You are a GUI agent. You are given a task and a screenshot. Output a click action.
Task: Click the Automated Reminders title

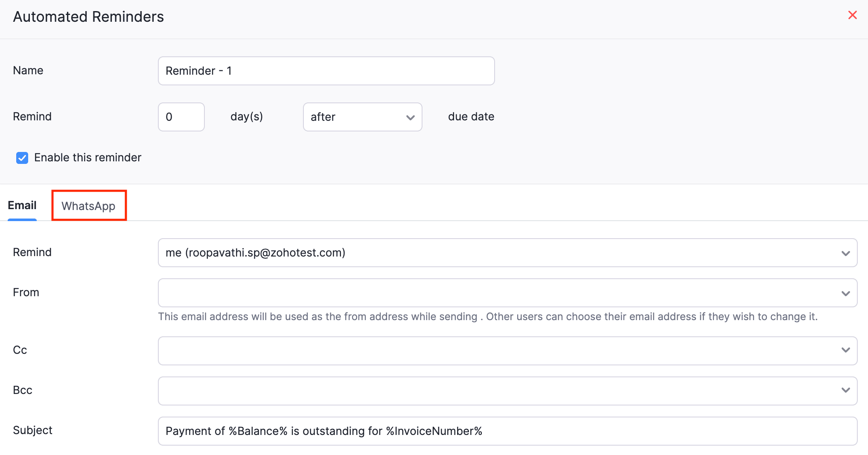pos(88,16)
